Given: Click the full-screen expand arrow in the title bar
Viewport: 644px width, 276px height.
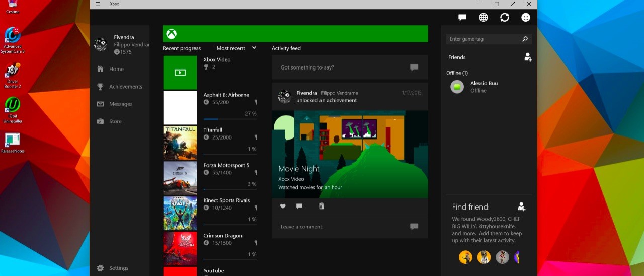Looking at the screenshot, I should pos(513,4).
